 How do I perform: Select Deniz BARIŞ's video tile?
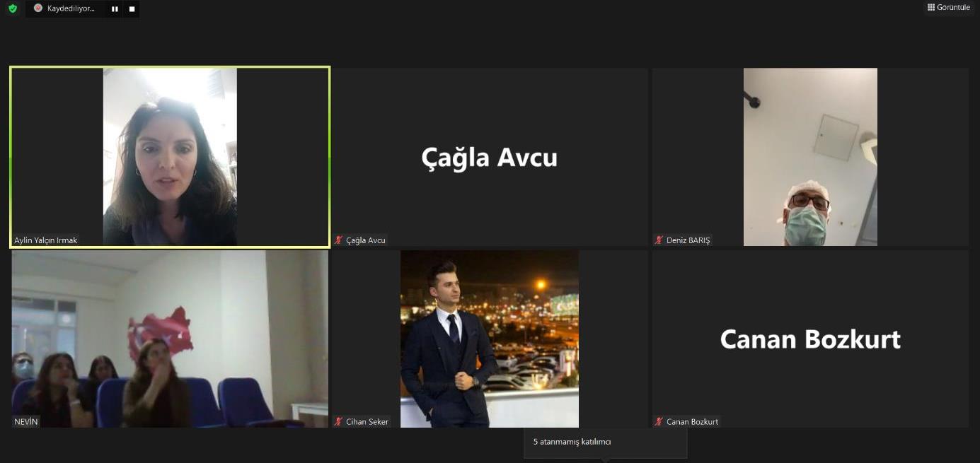[x=810, y=157]
